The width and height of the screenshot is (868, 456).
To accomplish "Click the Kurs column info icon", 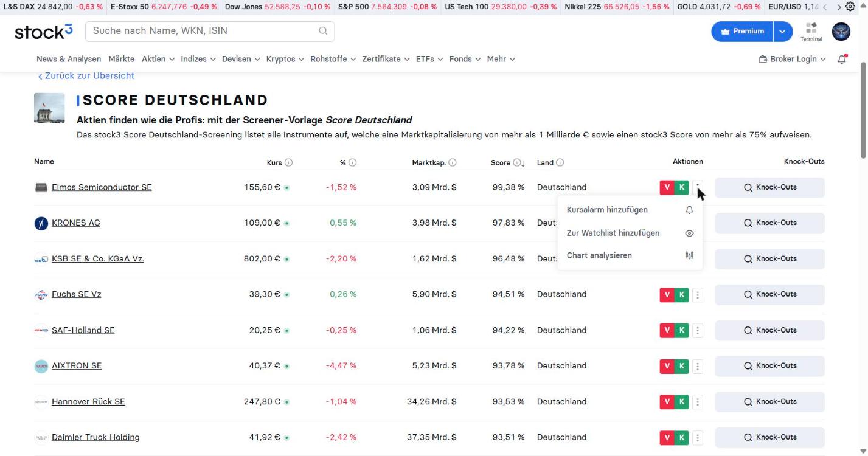I will point(289,162).
